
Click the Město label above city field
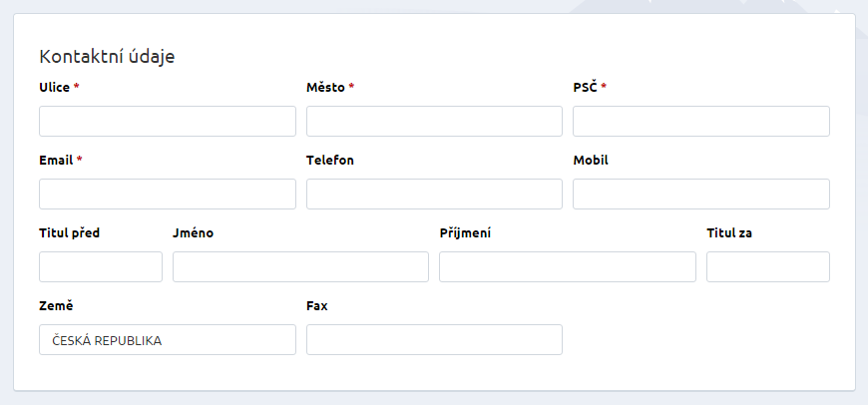tap(325, 87)
